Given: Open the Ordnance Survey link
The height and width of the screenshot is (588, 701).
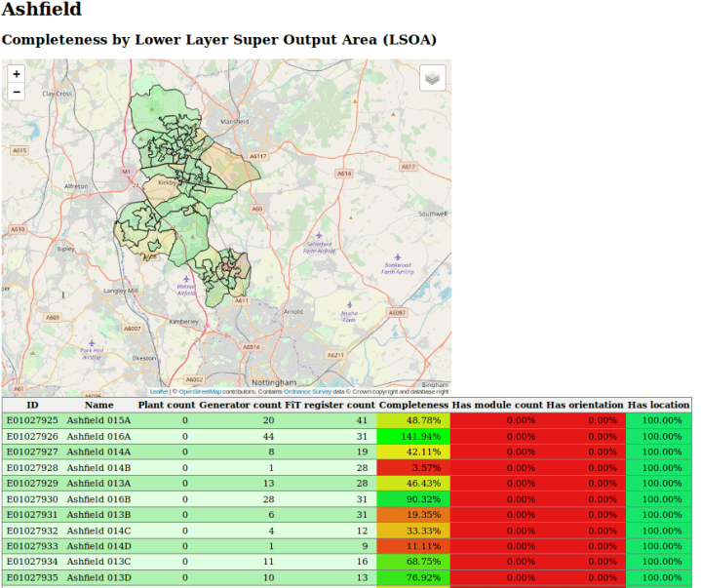Looking at the screenshot, I should point(307,392).
